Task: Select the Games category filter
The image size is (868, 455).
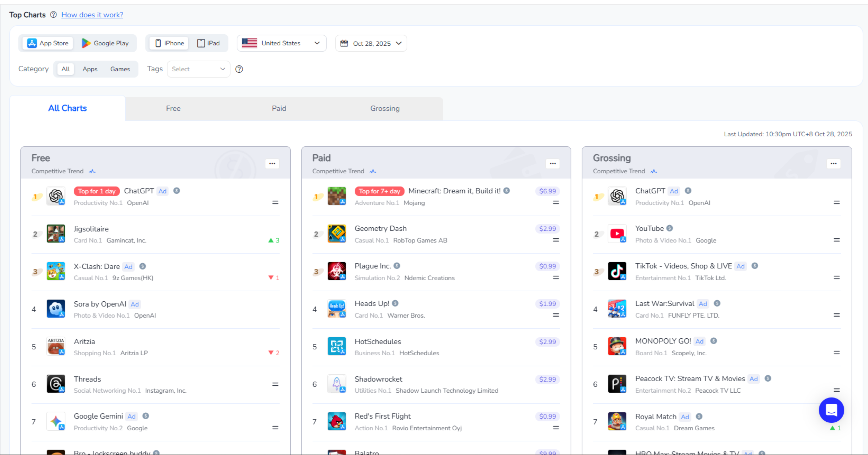Action: (120, 69)
